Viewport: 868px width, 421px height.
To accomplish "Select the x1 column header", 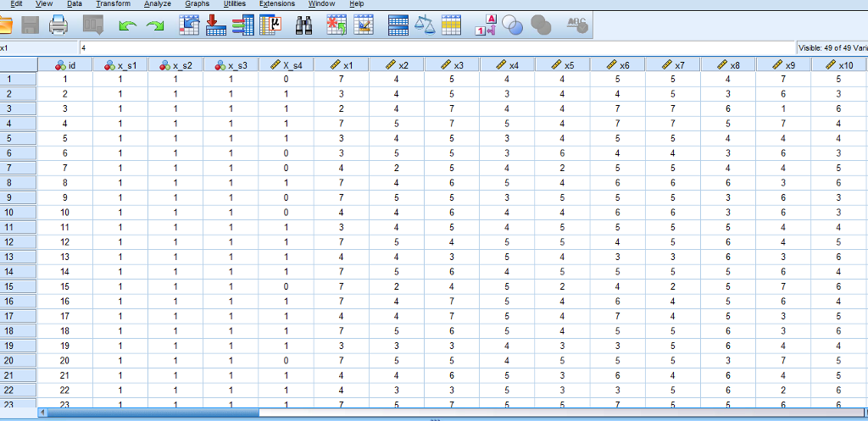I will coord(342,64).
